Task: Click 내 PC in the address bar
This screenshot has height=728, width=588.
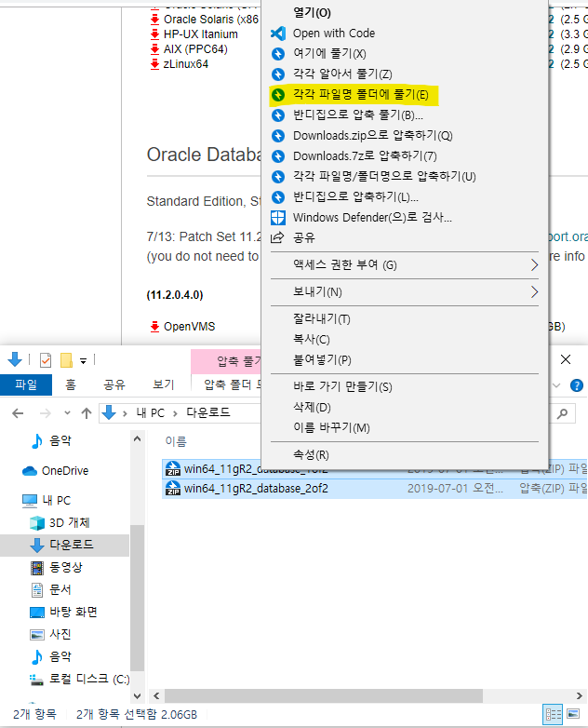Action: 151,412
